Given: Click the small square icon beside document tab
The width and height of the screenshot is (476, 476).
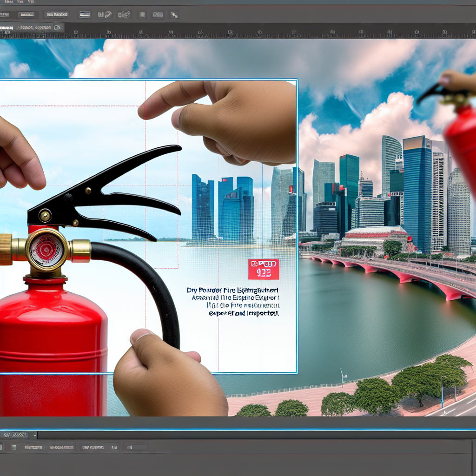Looking at the screenshot, I should click(x=57, y=27).
